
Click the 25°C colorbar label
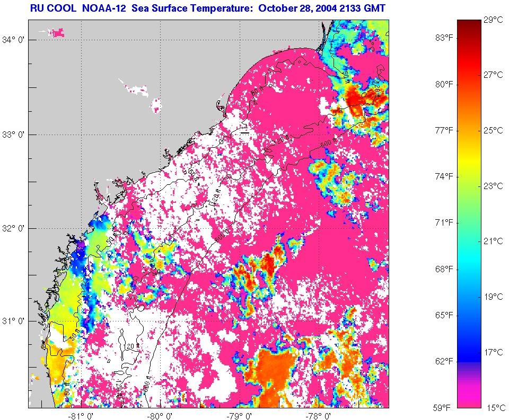[494, 130]
